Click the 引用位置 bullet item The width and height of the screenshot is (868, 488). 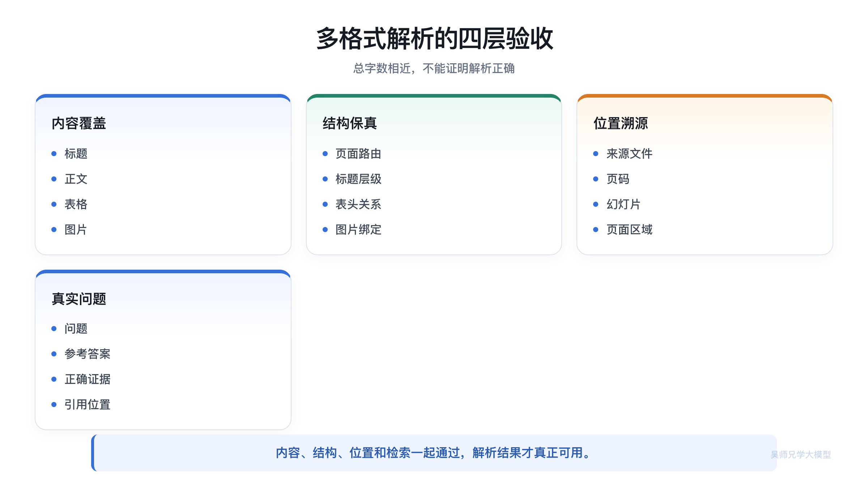pos(88,404)
